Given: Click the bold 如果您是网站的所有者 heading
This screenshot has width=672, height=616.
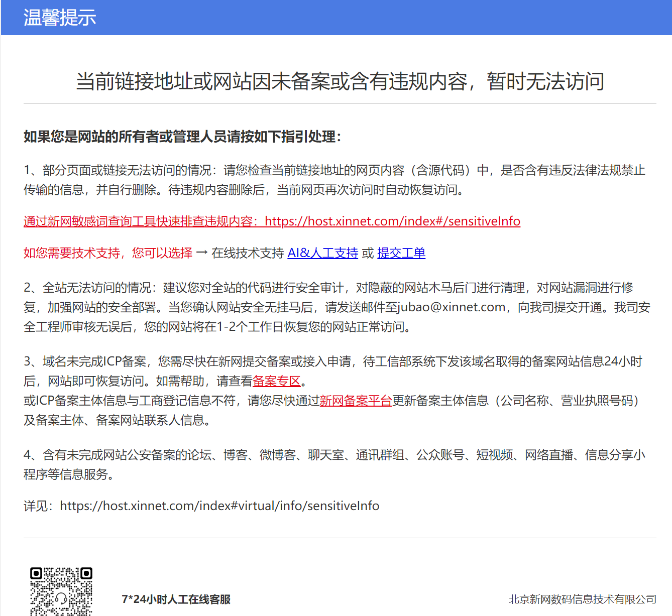Looking at the screenshot, I should point(182,137).
